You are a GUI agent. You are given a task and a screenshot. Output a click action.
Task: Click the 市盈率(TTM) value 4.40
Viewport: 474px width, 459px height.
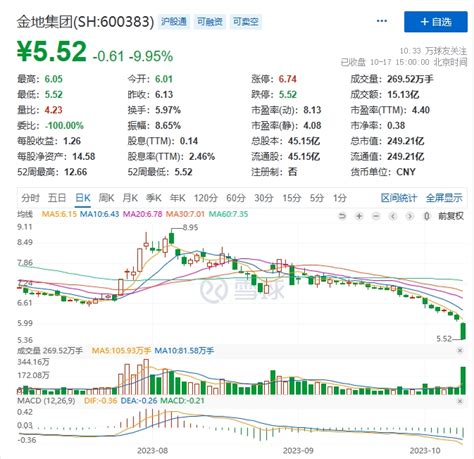421,110
